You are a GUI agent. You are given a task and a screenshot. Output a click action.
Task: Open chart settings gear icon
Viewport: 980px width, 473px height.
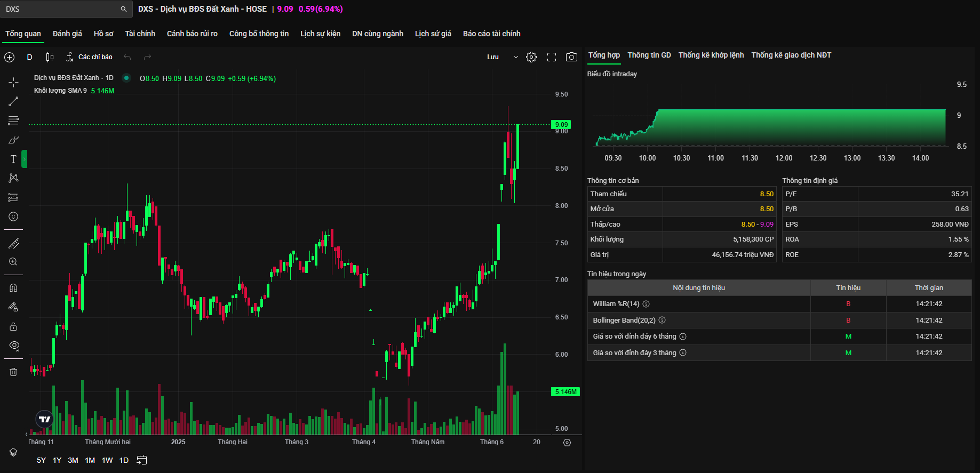[x=531, y=57]
